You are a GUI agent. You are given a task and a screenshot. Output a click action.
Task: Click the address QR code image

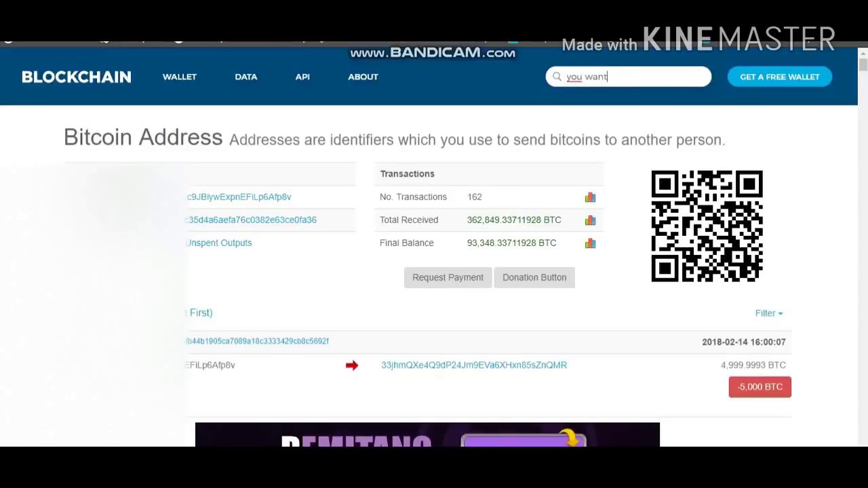click(707, 226)
